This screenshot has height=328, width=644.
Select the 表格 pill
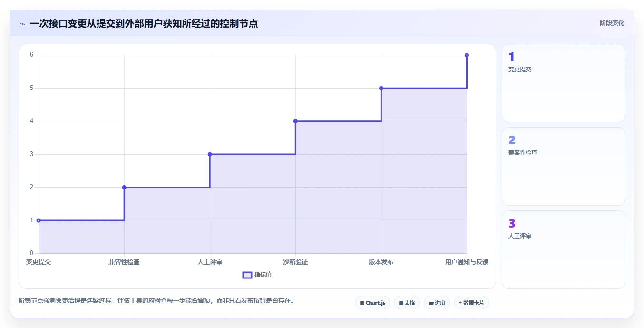click(407, 303)
